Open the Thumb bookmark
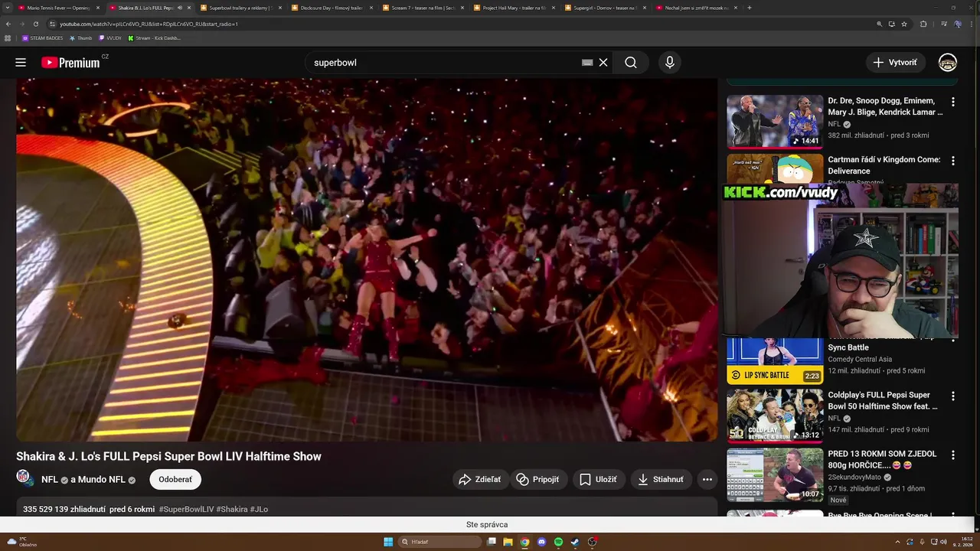This screenshot has width=980, height=551. point(80,37)
